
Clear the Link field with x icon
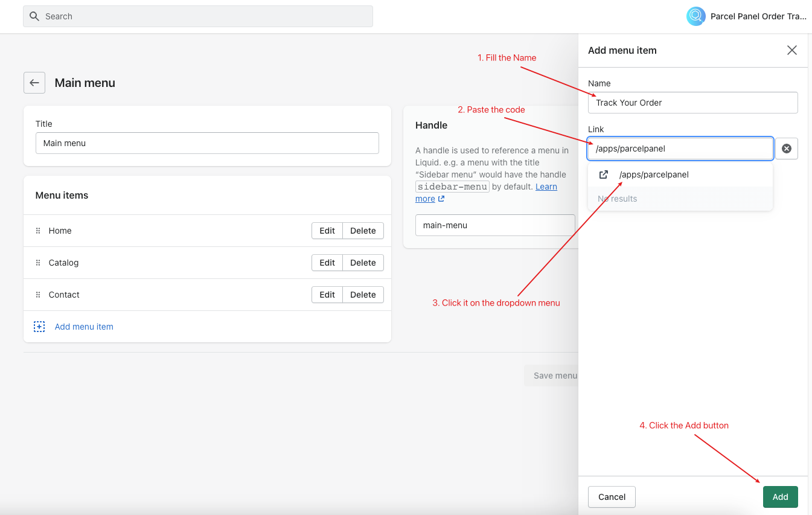[787, 149]
